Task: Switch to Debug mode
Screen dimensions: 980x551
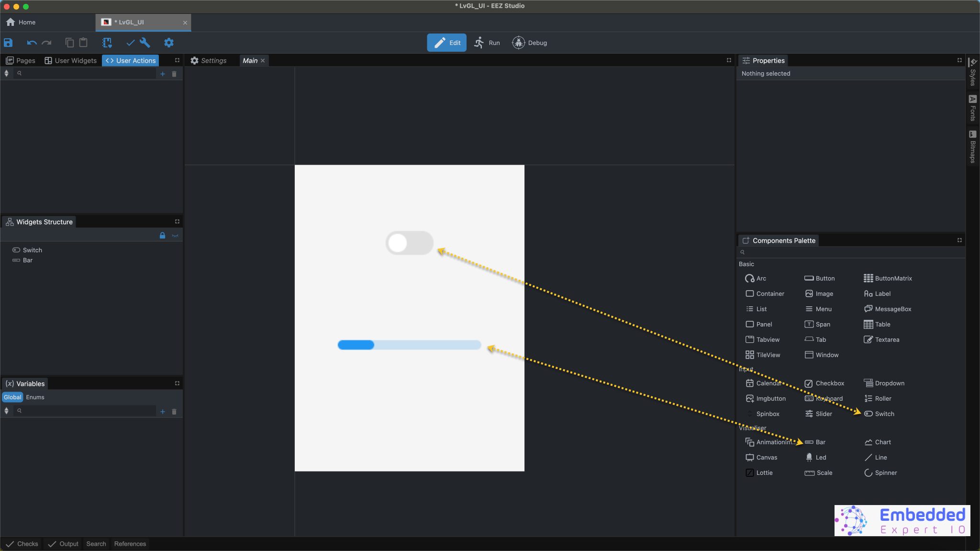Action: (529, 43)
